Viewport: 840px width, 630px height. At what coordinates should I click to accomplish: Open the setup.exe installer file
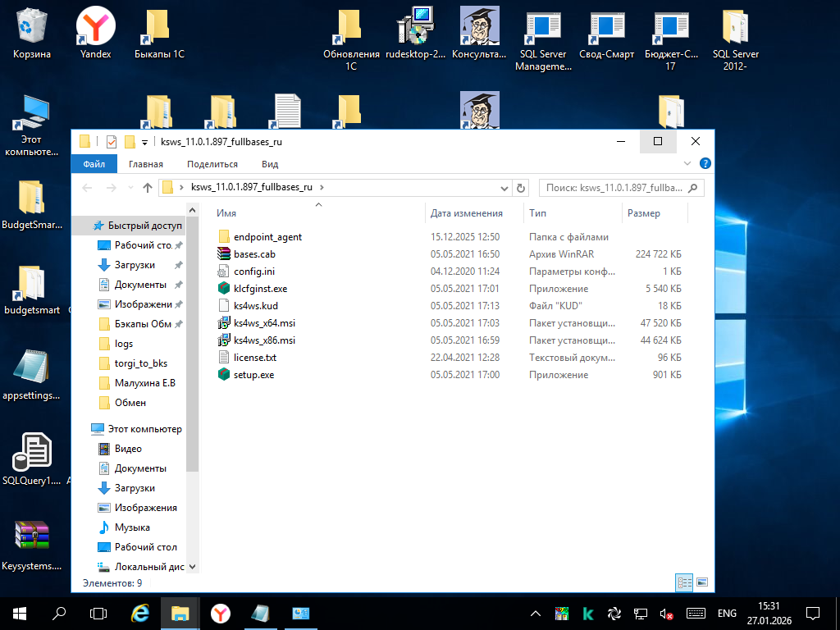click(x=253, y=375)
